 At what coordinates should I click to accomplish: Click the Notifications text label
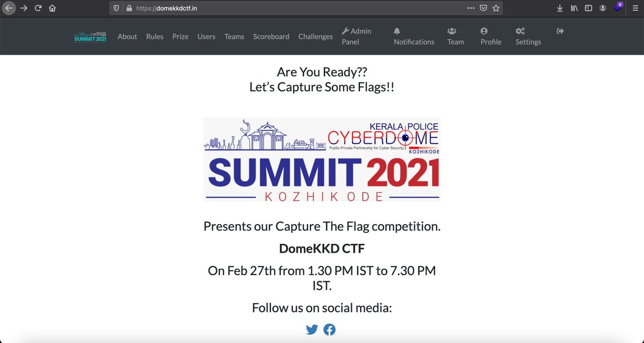coord(414,42)
